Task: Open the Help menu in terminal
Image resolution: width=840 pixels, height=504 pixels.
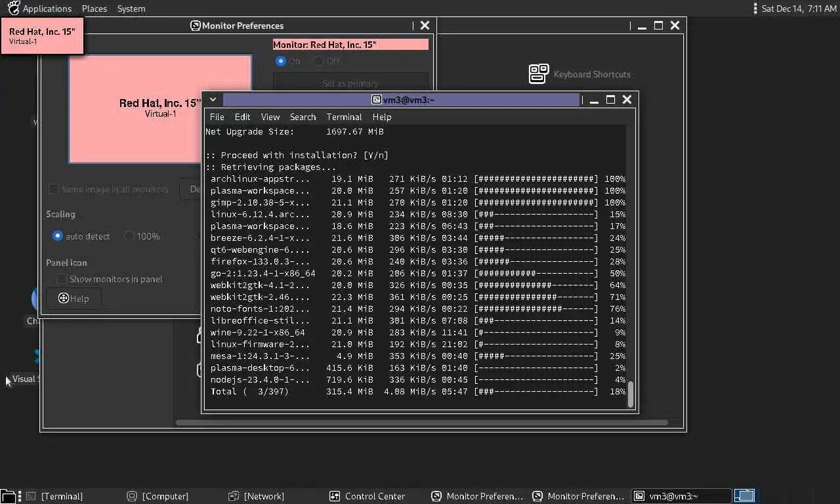Action: (x=381, y=117)
